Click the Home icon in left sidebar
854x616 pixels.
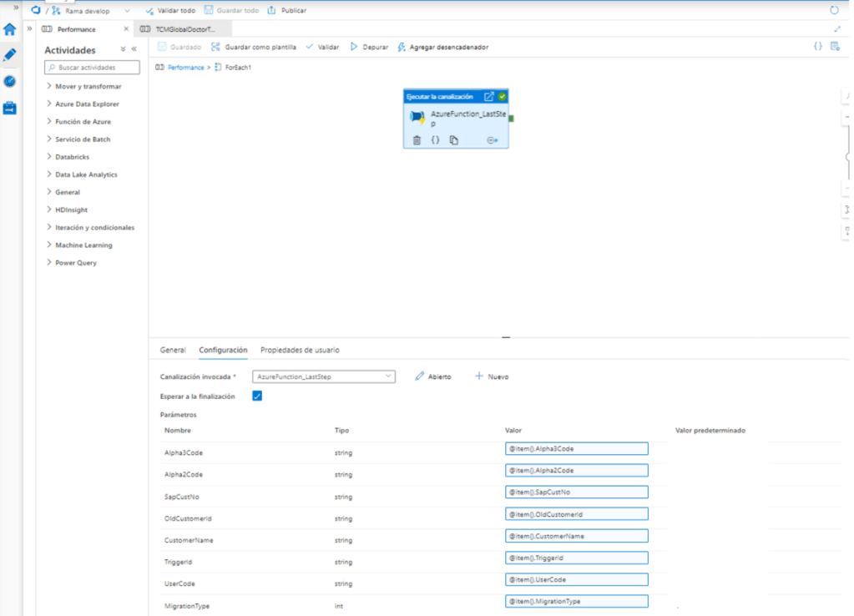[10, 29]
